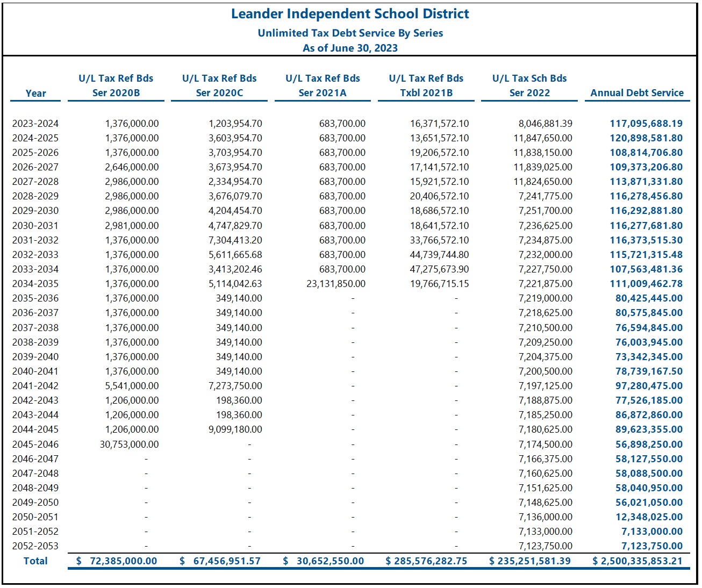Click Txbl 2021B value 33,766,572.10
Screen dimensions: 702x588
440,240
